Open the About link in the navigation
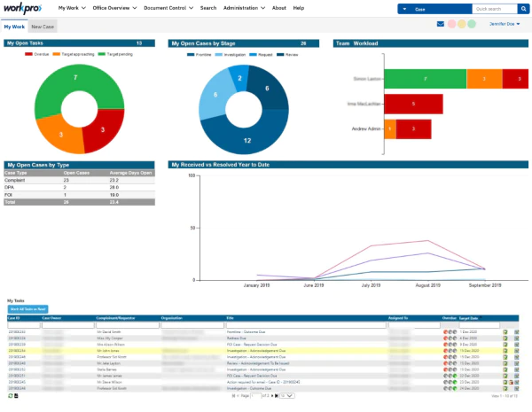 [279, 8]
